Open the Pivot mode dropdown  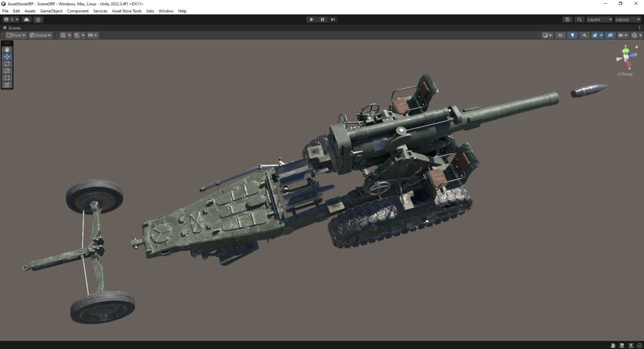click(x=15, y=35)
